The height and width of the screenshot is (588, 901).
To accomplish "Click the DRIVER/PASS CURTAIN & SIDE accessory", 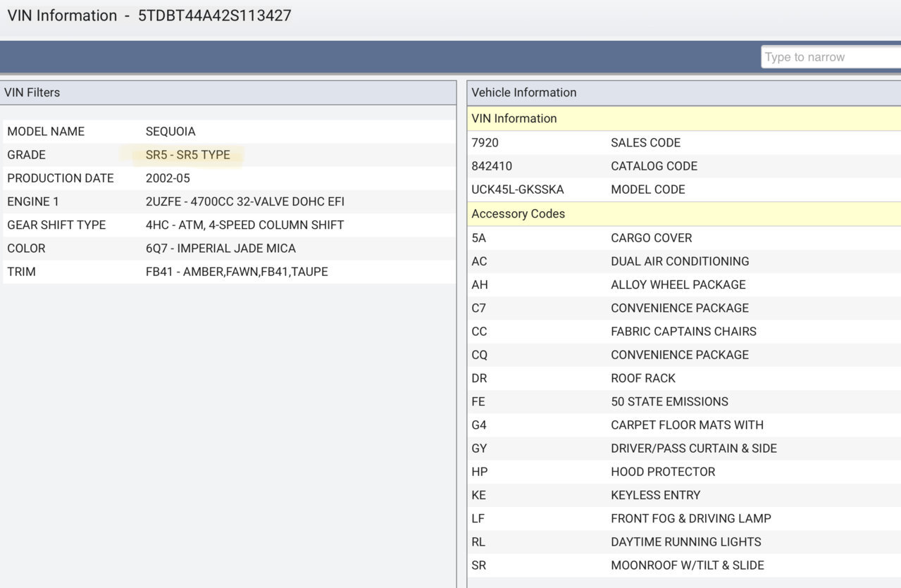I will tap(694, 447).
